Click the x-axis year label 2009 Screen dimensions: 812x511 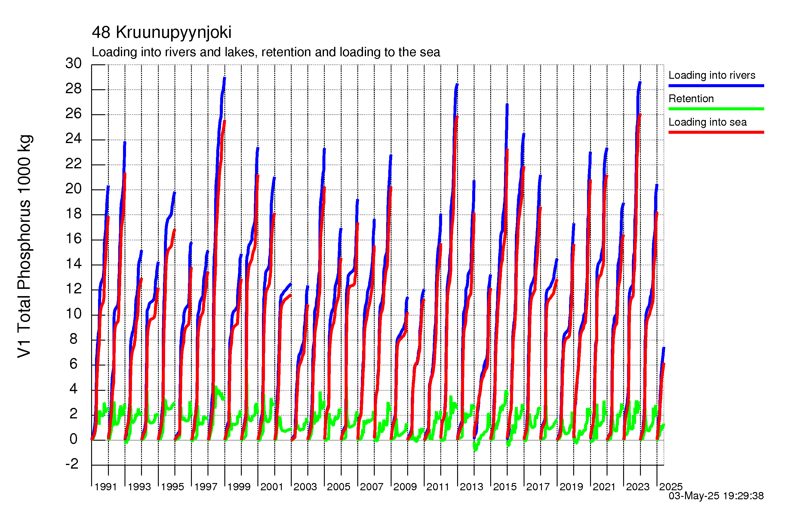[405, 487]
